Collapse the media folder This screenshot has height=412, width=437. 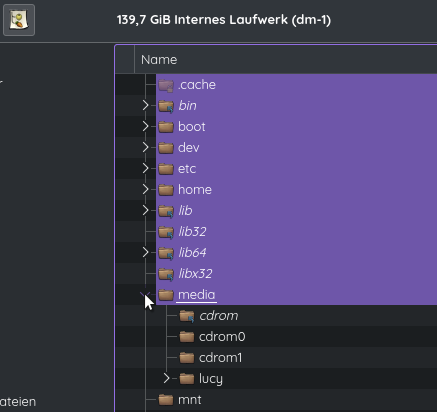(x=145, y=295)
